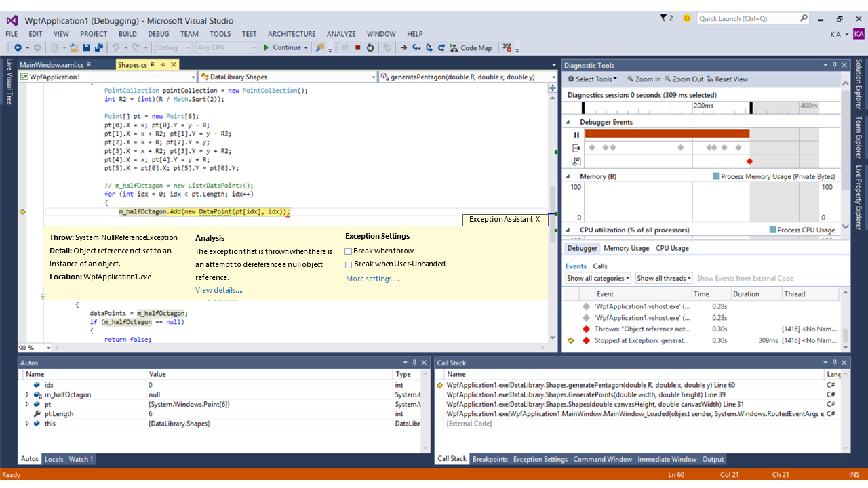Open the Show all categories filter dropdown
This screenshot has width=868, height=488.
click(x=598, y=278)
